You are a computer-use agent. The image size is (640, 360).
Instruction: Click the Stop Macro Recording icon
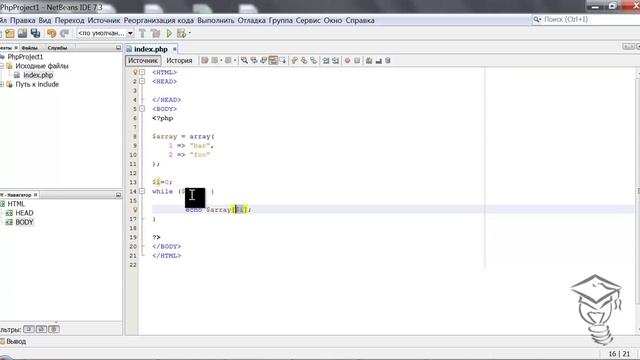tap(357, 60)
